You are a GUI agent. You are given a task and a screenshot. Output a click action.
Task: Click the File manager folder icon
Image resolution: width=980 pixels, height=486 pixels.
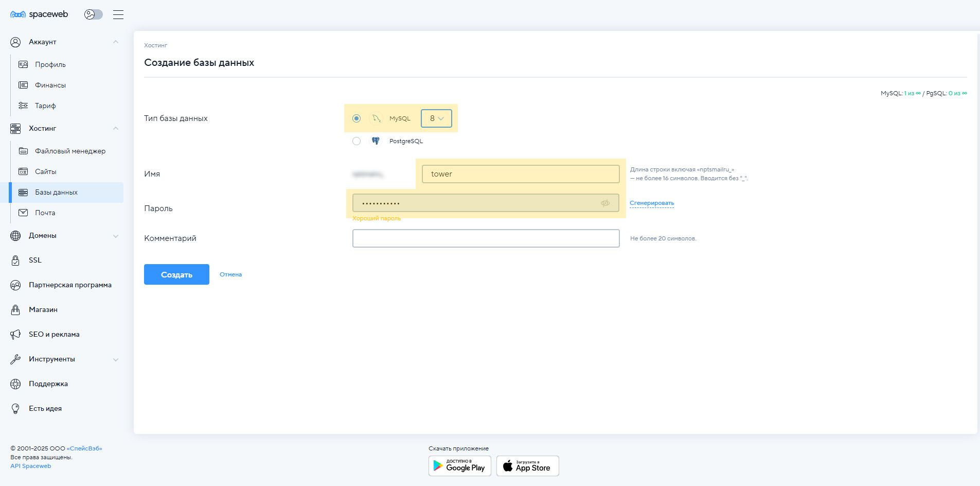[x=23, y=151]
